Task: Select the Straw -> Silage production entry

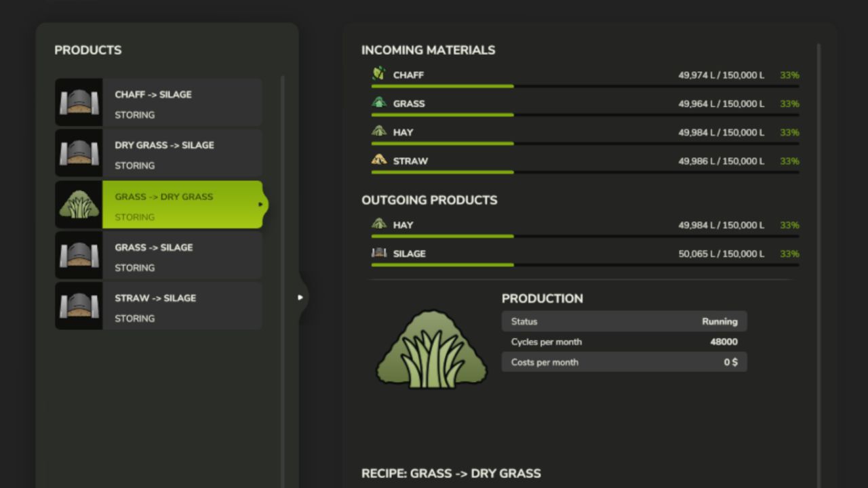Action: [182, 306]
